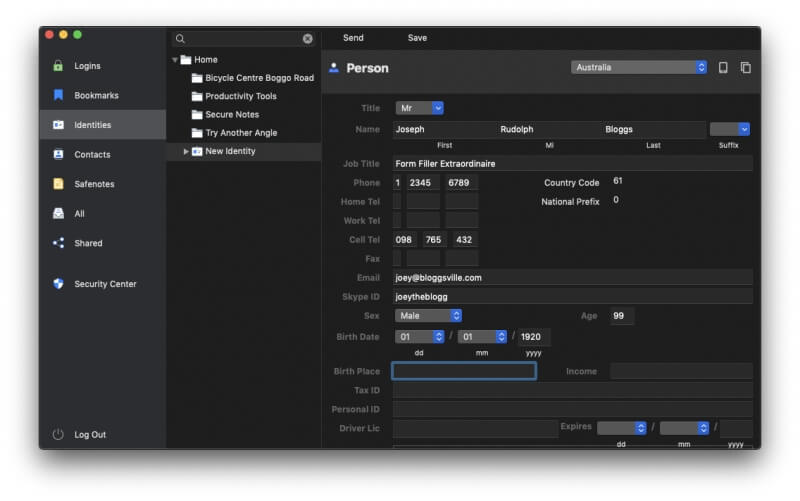Click the Bicycle Centre Boggo Road folder icon
Viewport: 800px width, 501px height.
pos(197,78)
